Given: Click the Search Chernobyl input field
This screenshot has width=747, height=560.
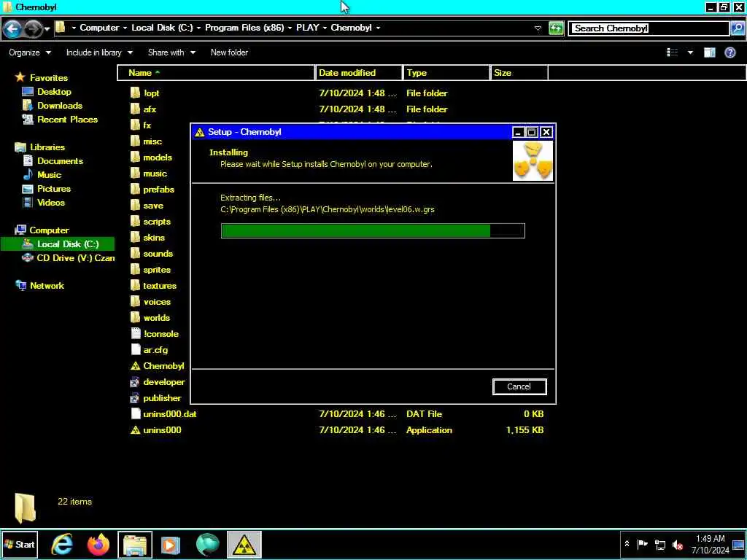Looking at the screenshot, I should click(650, 28).
